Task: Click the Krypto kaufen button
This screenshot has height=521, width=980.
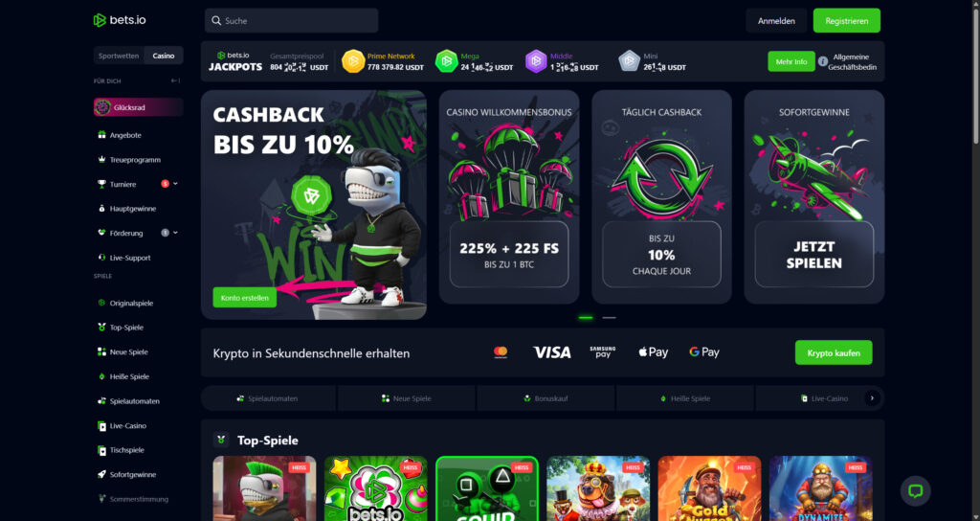Action: (834, 352)
